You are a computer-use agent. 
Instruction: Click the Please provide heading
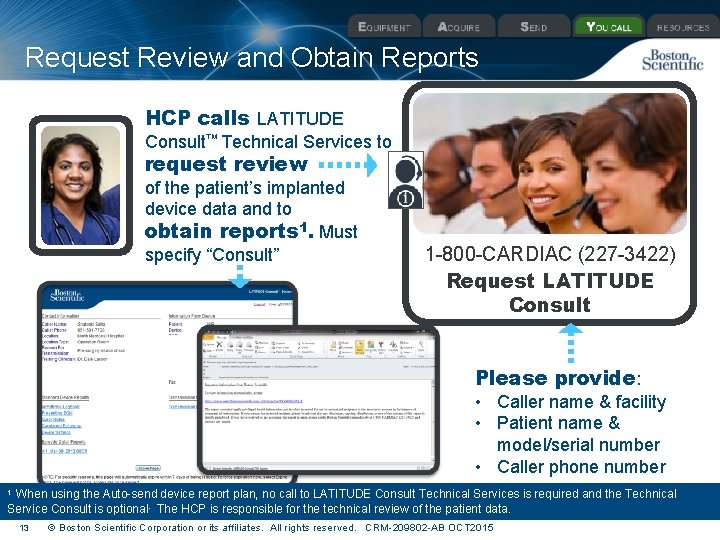pyautogui.click(x=558, y=378)
